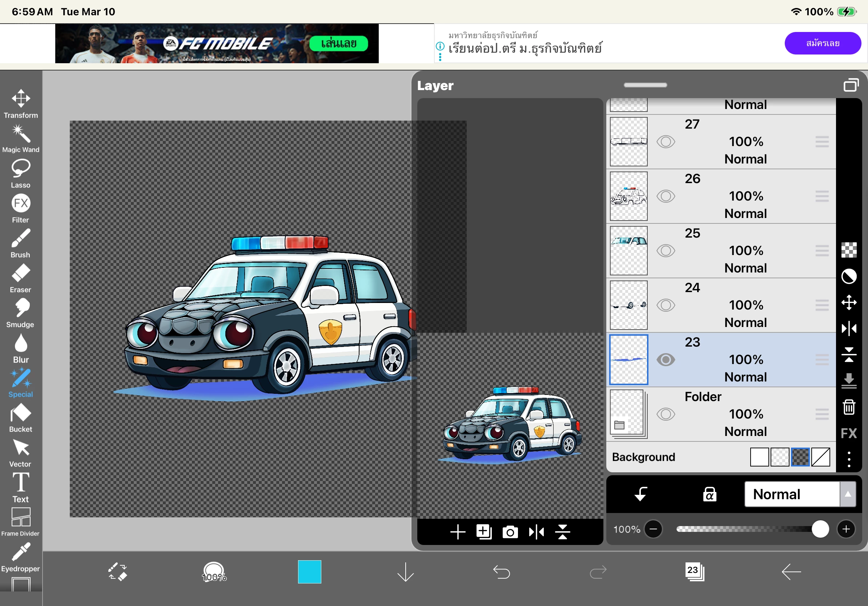This screenshot has width=868, height=606.
Task: Choose the white background swatch
Action: coord(759,457)
